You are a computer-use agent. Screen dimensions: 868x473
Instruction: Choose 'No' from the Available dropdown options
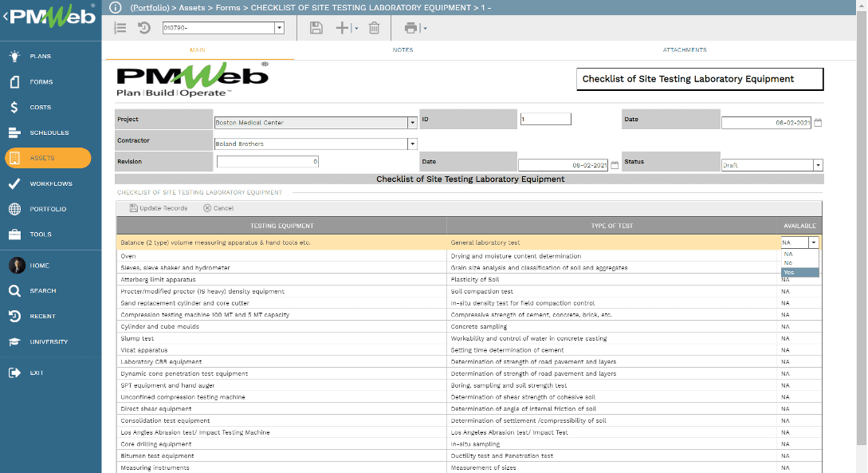799,262
